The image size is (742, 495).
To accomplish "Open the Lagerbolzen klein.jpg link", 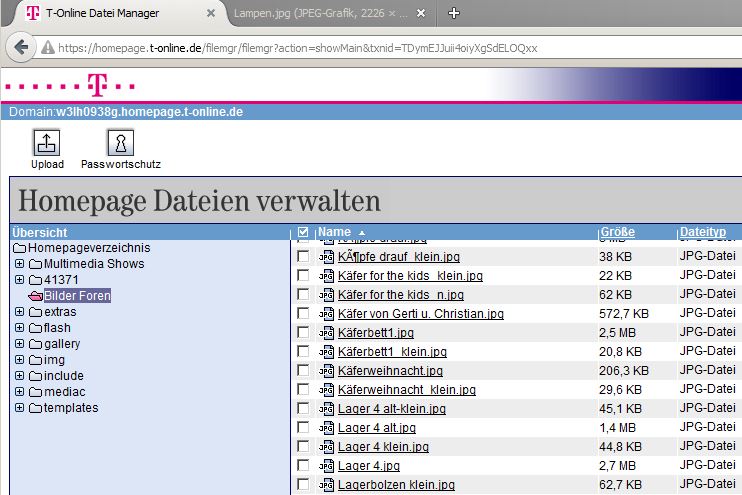I will (396, 485).
